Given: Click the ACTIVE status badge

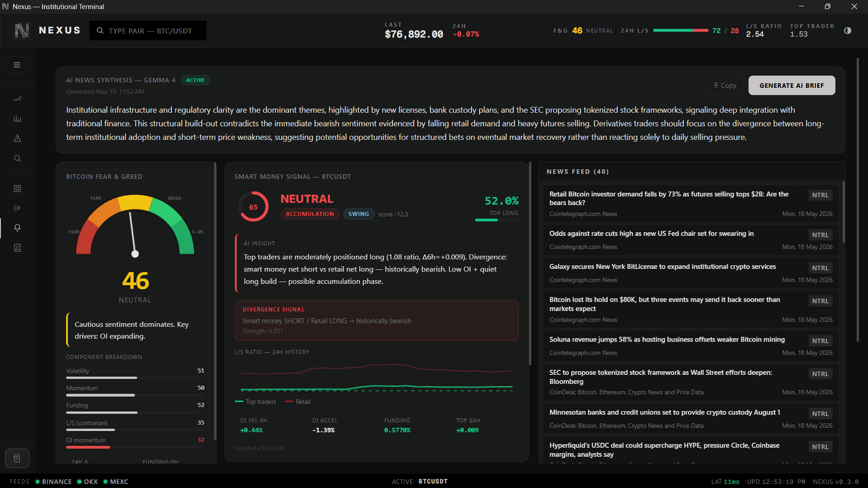Looking at the screenshot, I should tap(195, 80).
